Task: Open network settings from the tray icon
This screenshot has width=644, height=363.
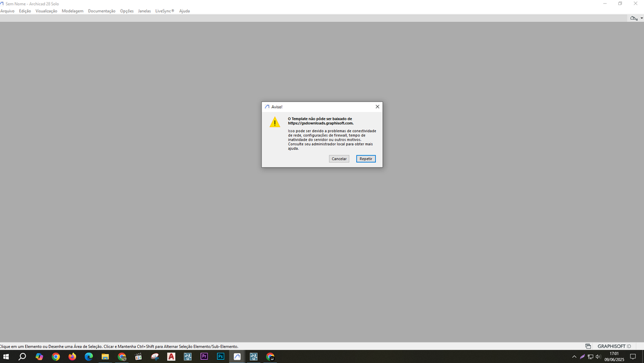Action: (590, 357)
